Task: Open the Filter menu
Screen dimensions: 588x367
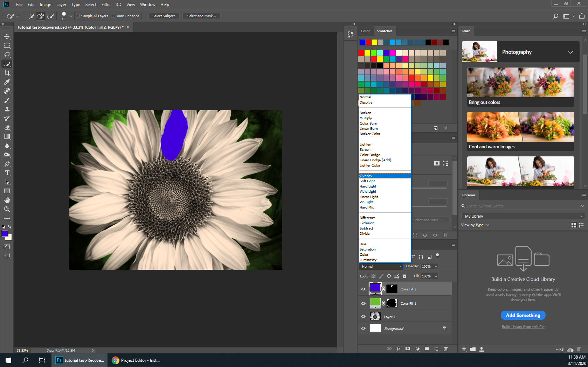Action: [x=106, y=5]
